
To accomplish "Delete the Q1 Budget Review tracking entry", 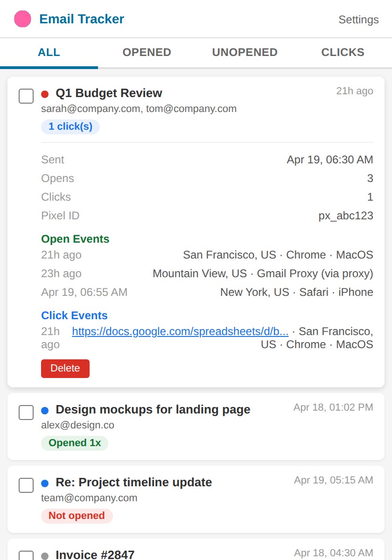I will [65, 368].
